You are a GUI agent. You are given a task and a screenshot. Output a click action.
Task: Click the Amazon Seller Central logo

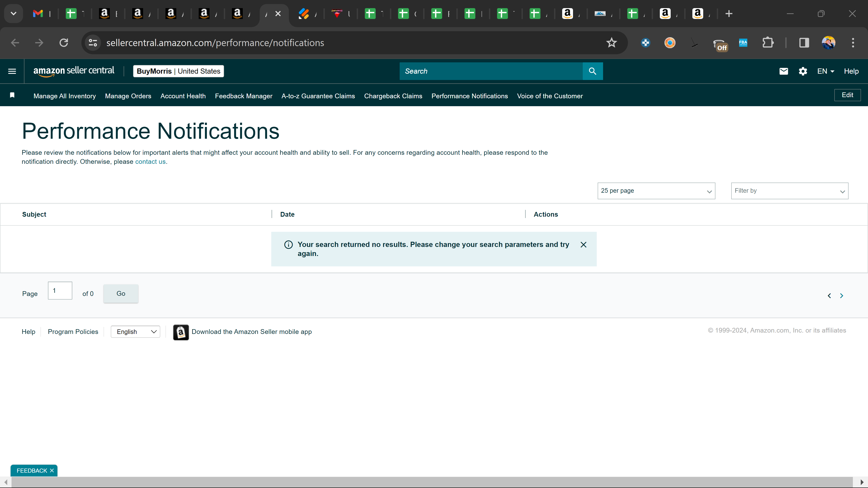pyautogui.click(x=74, y=71)
